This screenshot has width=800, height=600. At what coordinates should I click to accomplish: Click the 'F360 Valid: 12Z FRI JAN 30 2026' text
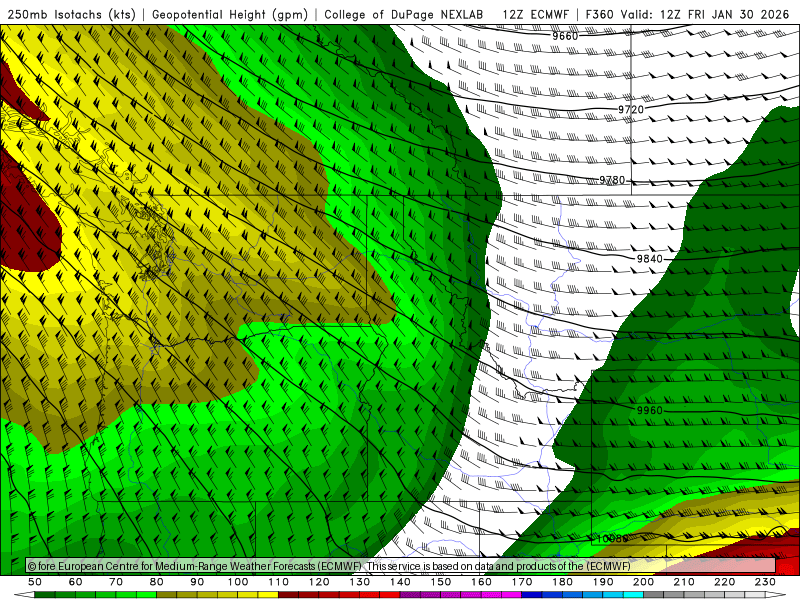[x=687, y=15]
